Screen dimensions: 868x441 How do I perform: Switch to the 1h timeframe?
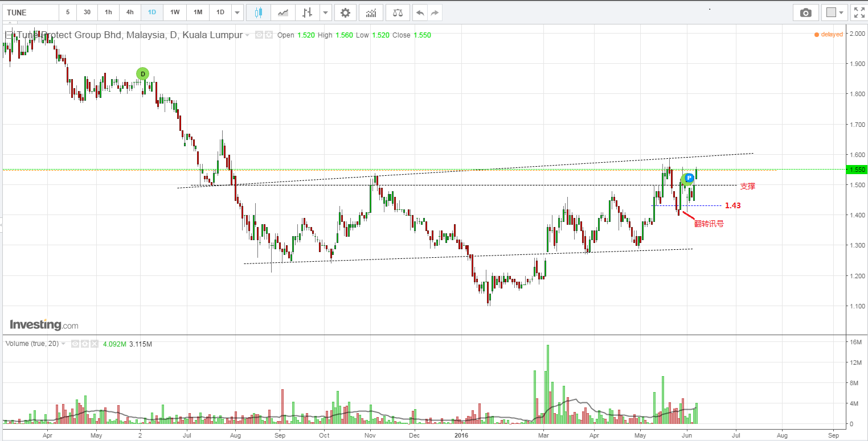tap(108, 13)
